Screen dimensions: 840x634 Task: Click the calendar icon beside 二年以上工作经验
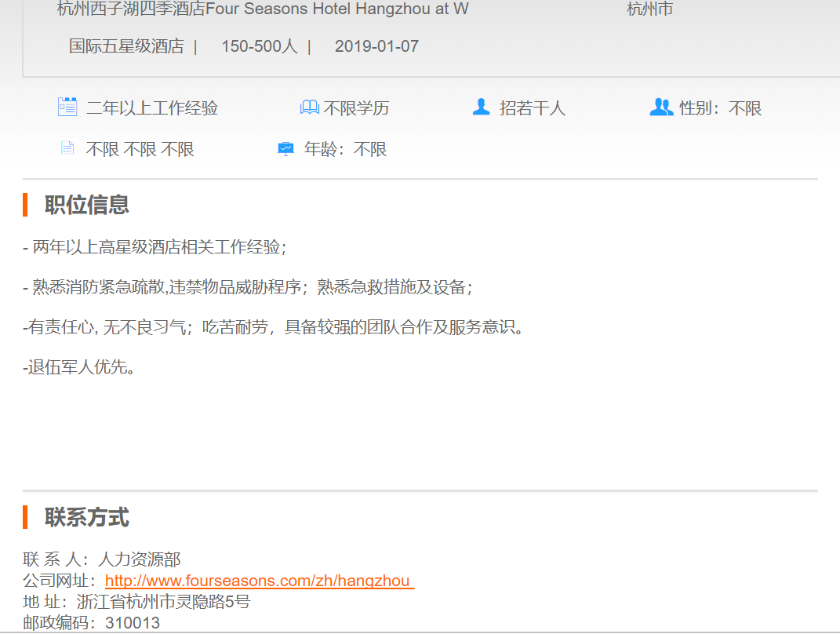[x=67, y=107]
